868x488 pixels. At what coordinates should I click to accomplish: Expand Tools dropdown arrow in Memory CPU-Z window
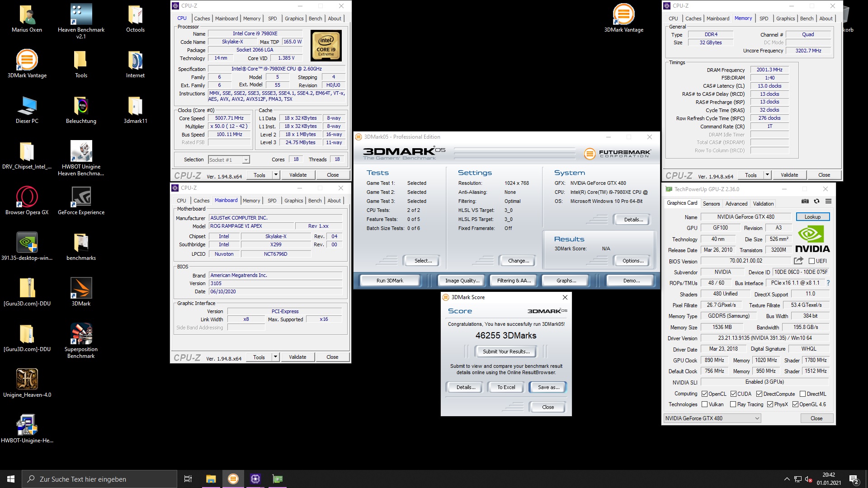click(767, 175)
